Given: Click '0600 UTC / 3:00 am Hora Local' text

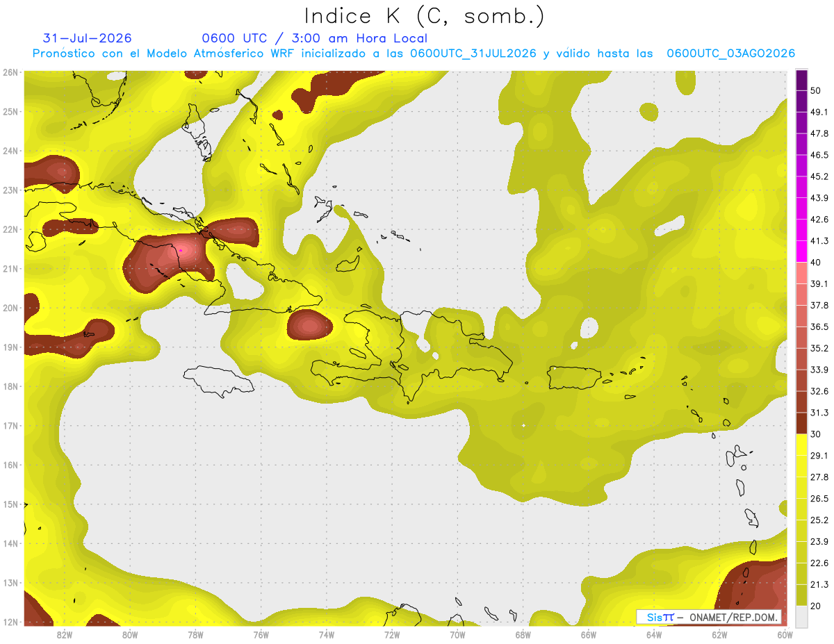Looking at the screenshot, I should click(315, 38).
